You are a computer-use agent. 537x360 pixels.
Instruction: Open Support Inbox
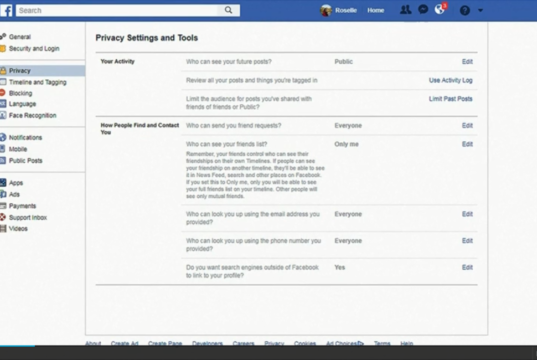(28, 218)
